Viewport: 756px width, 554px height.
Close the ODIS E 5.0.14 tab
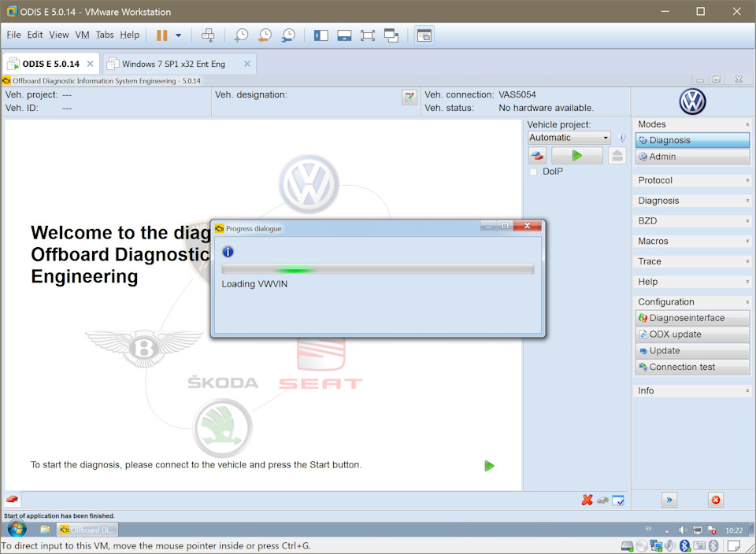pyautogui.click(x=90, y=64)
